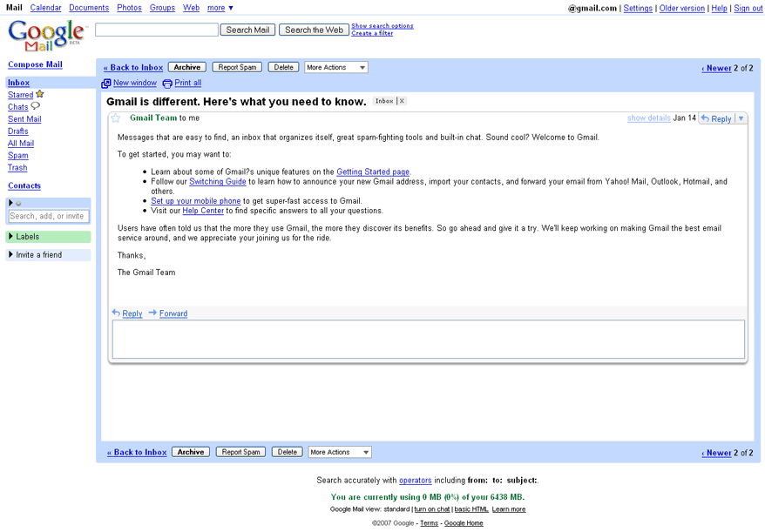Expand the Labels section
The width and height of the screenshot is (765, 532).
48,237
